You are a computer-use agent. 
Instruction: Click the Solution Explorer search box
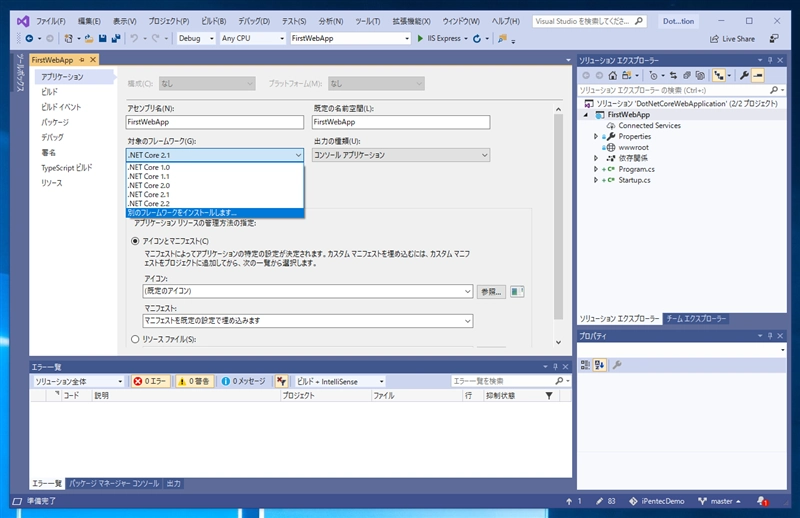click(x=681, y=90)
